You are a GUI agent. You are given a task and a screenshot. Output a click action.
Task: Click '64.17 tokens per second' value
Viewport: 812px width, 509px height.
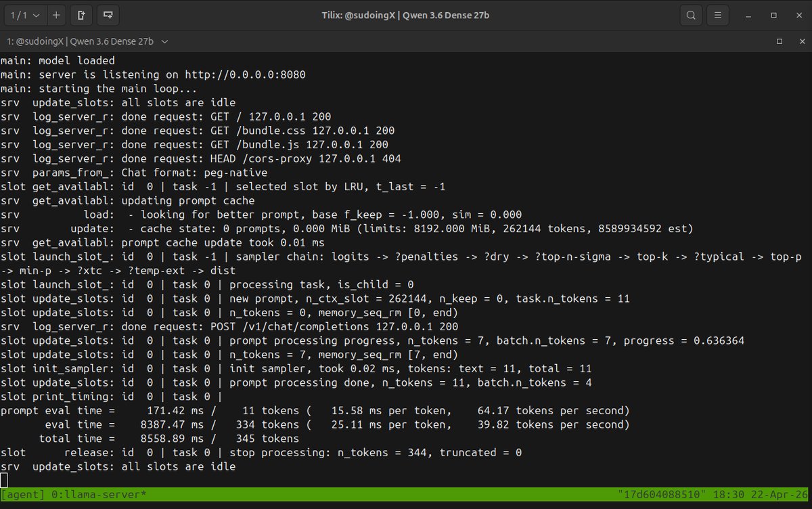pyautogui.click(x=550, y=410)
